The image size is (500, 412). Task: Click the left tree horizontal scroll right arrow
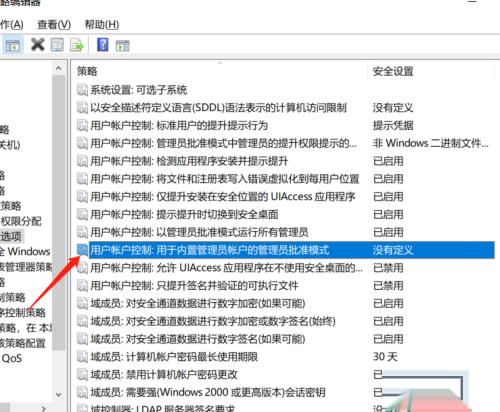44,408
